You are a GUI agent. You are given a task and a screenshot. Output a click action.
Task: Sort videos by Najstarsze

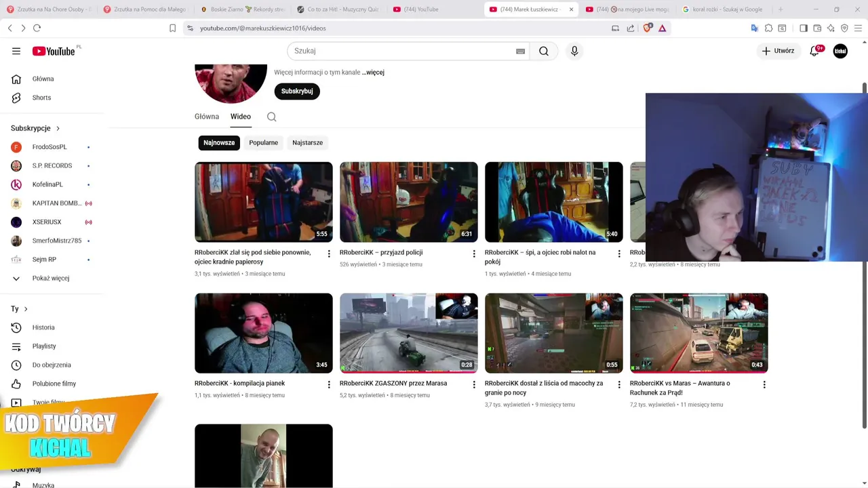coord(307,142)
